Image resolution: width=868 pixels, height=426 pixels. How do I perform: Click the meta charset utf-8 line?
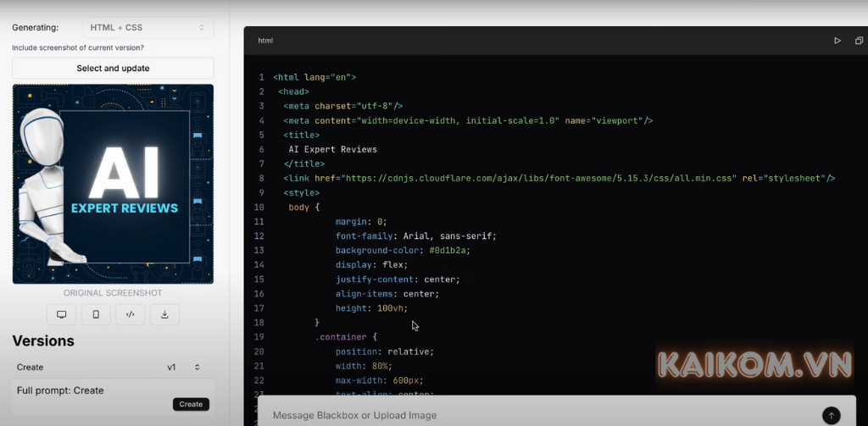coord(342,106)
